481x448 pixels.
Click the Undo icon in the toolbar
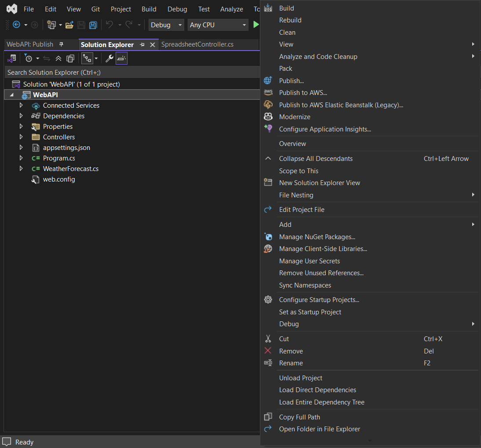point(109,25)
